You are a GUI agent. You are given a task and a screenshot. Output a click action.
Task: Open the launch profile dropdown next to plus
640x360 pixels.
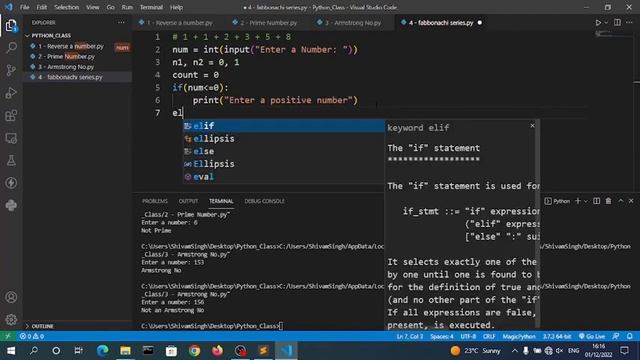click(x=585, y=201)
